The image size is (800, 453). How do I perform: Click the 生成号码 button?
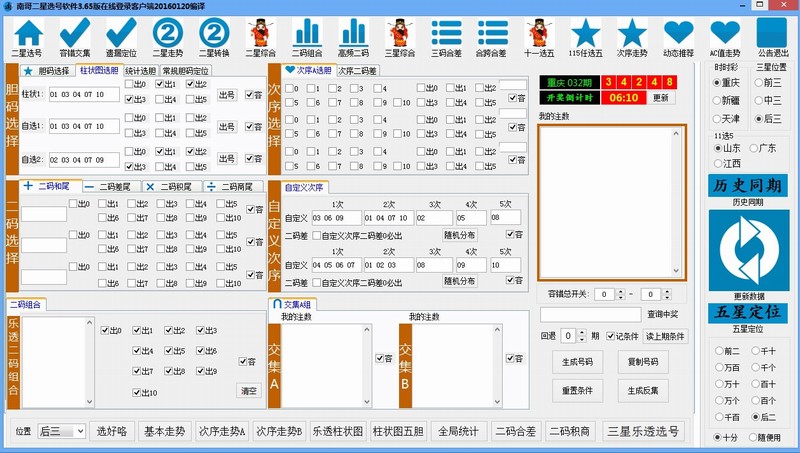578,362
